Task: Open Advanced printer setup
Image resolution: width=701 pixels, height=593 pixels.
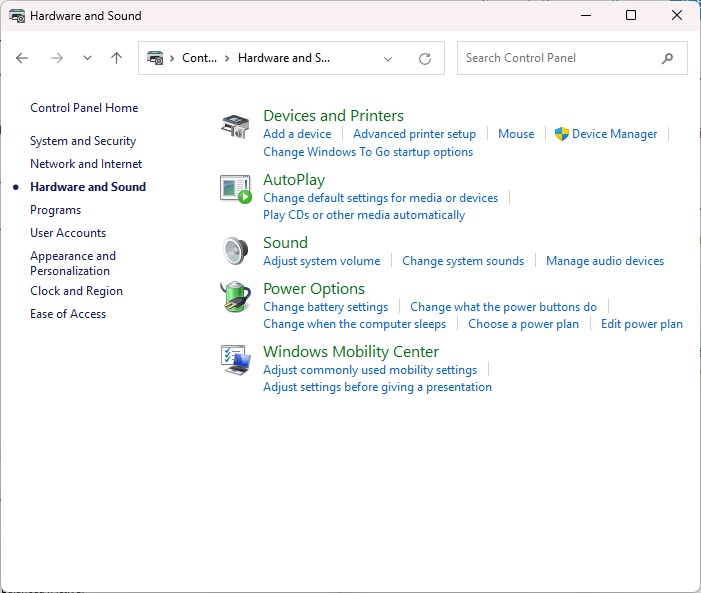Action: 414,134
